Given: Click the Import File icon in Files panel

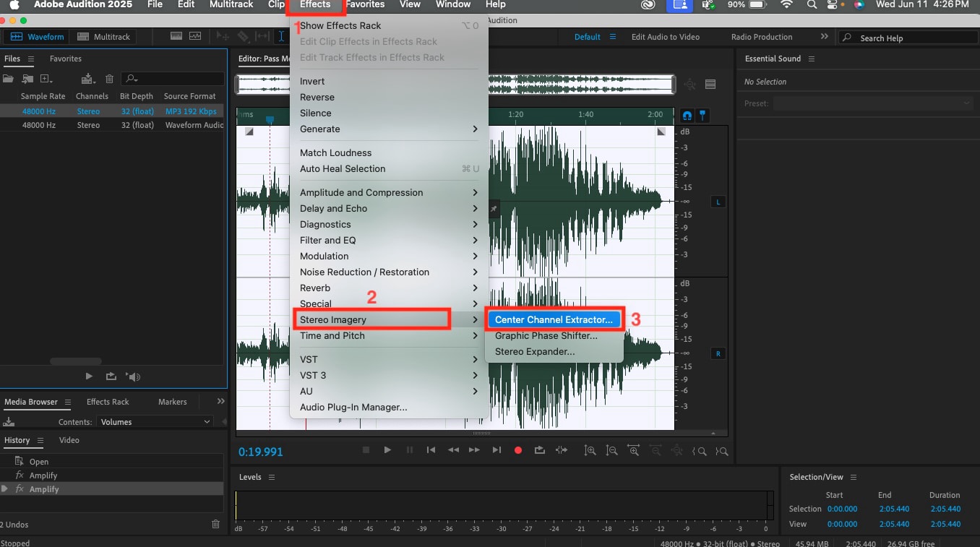Looking at the screenshot, I should coord(27,79).
